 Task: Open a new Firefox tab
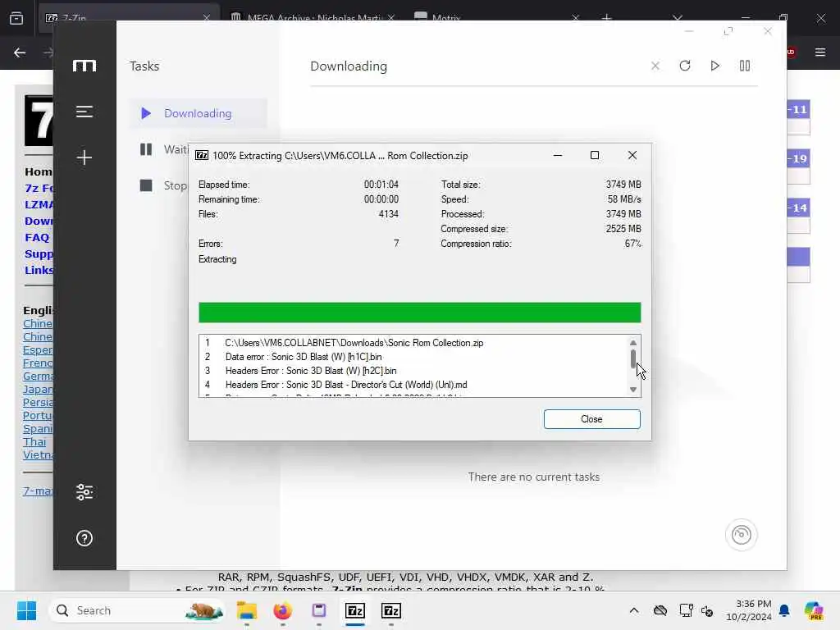pos(606,18)
